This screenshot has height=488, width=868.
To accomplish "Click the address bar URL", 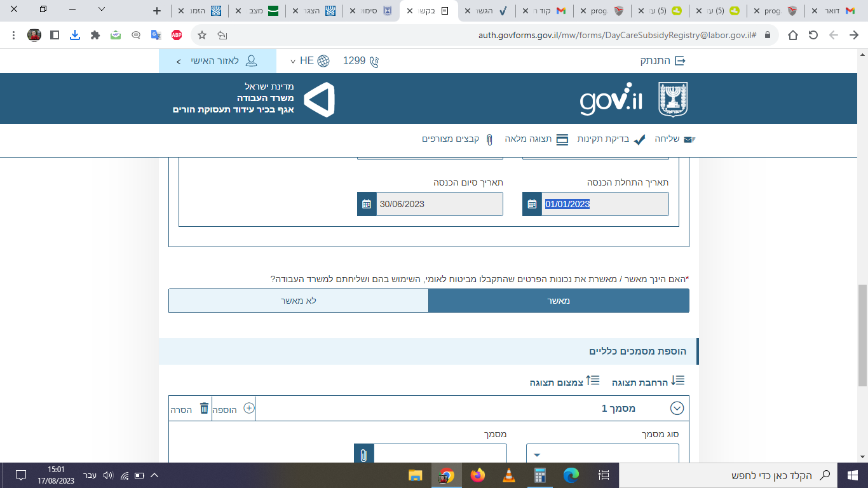I will (617, 36).
